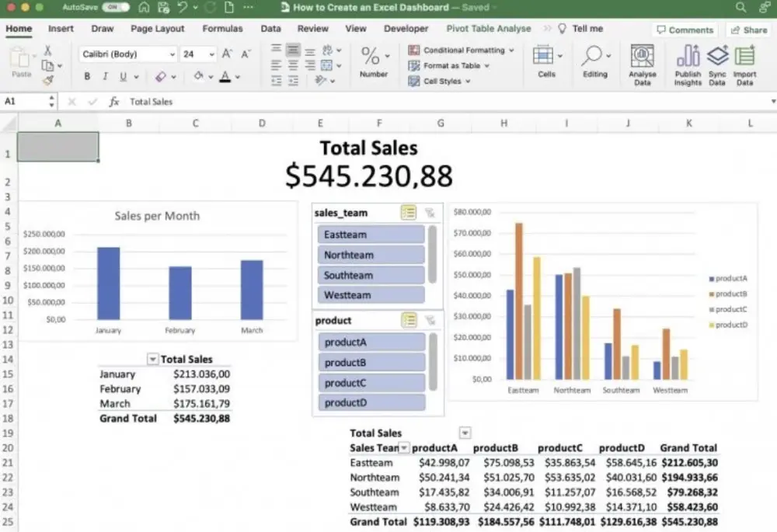Image resolution: width=777 pixels, height=532 pixels.
Task: Open the Cells group button
Action: [547, 62]
